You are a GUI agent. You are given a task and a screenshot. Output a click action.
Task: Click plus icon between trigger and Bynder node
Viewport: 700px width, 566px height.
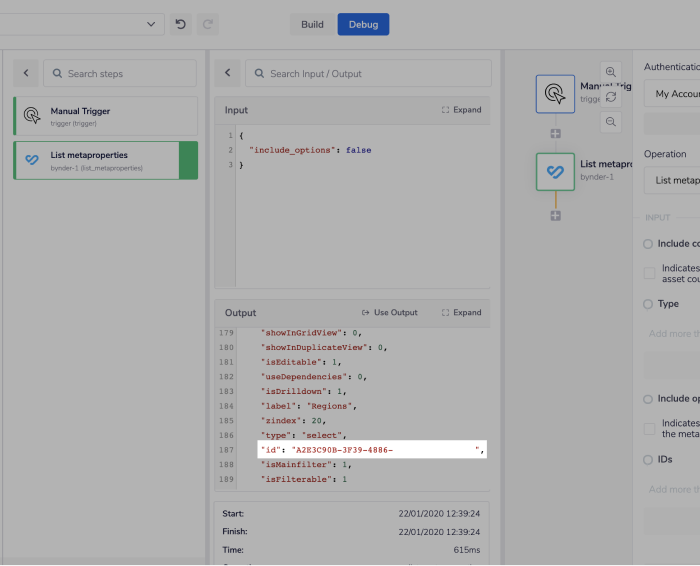tap(555, 133)
